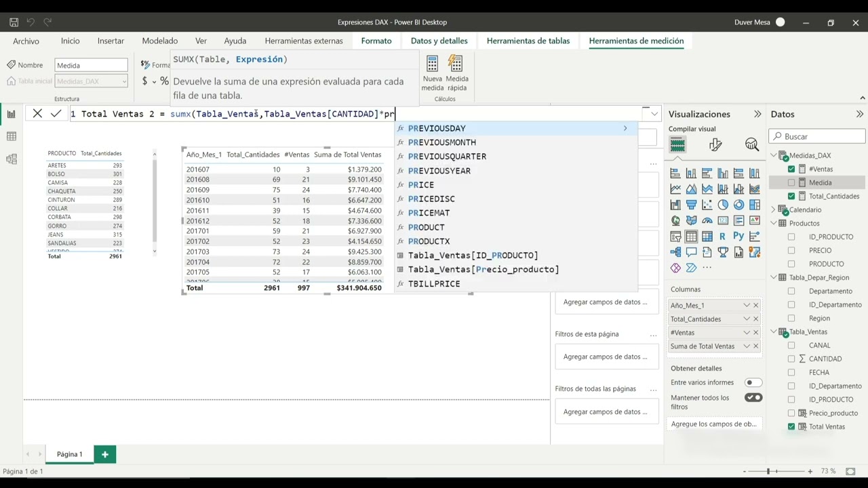The image size is (868, 488).
Task: Cancel the formula with the X icon
Action: click(37, 114)
